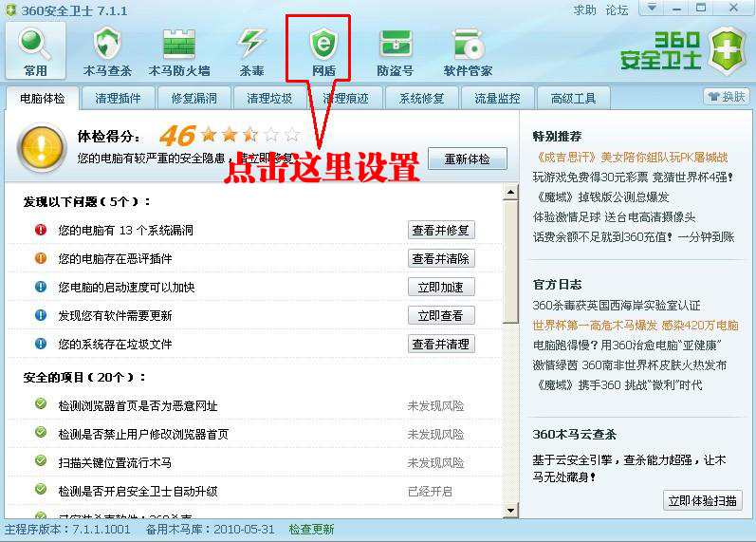
Task: Open title bar dropdown menu arrow
Action: [x=652, y=8]
